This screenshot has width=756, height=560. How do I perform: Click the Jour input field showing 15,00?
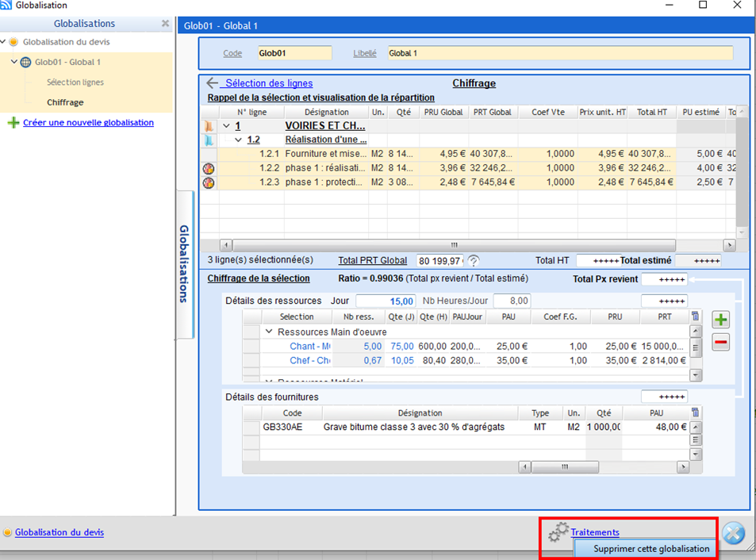tap(386, 301)
